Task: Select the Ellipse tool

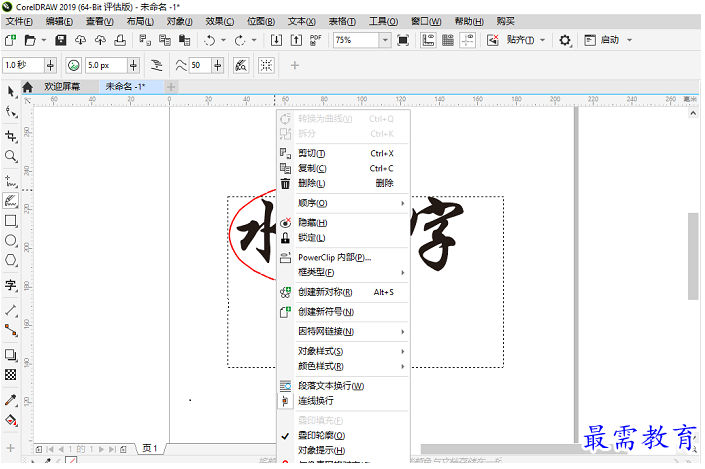Action: click(x=11, y=241)
